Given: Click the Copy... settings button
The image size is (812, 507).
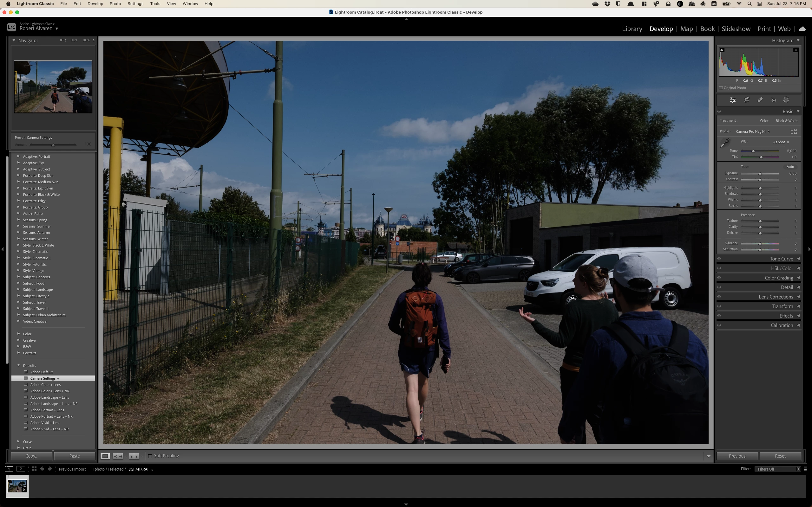Looking at the screenshot, I should (31, 456).
